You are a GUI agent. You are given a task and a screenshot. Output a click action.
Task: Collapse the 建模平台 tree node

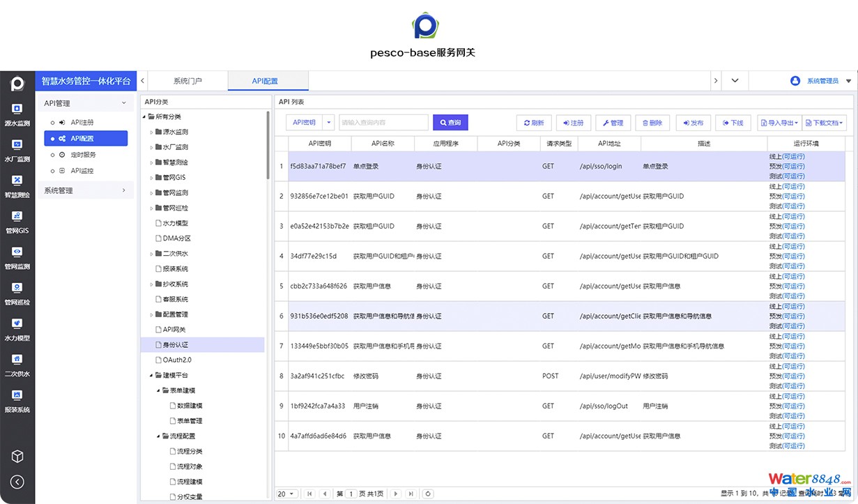[152, 375]
